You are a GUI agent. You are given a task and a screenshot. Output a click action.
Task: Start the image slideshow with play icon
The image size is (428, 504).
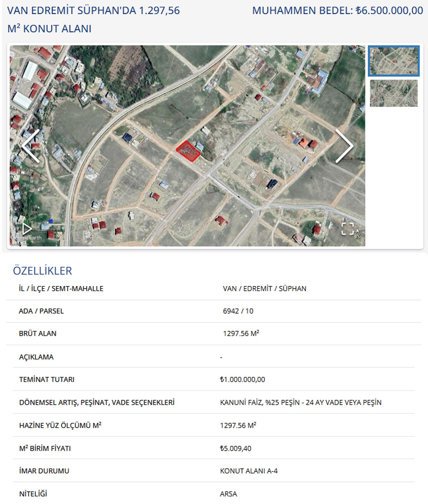coord(27,229)
